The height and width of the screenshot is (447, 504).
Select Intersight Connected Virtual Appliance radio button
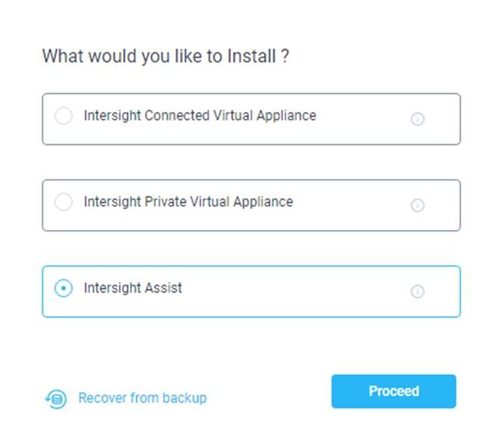tap(64, 116)
